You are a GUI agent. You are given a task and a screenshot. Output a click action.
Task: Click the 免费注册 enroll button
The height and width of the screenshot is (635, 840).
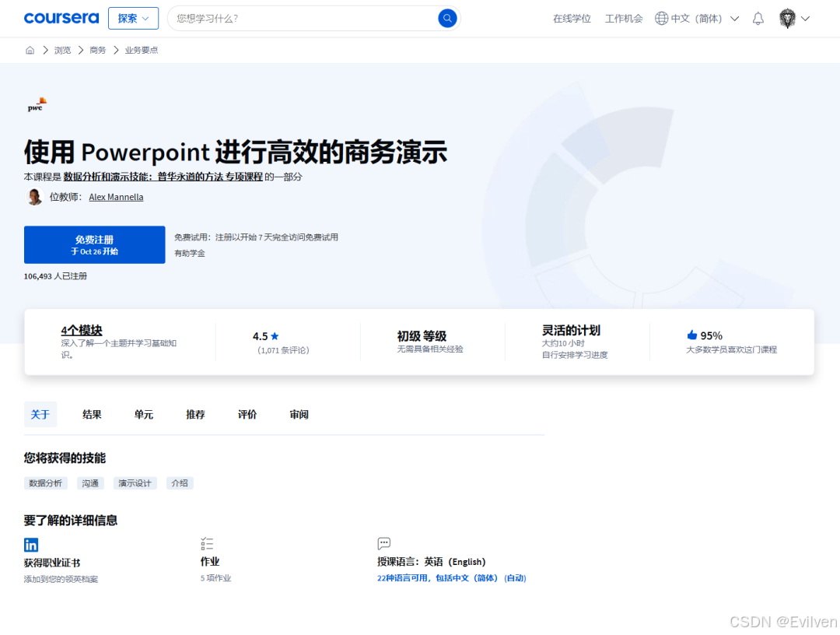pyautogui.click(x=94, y=245)
